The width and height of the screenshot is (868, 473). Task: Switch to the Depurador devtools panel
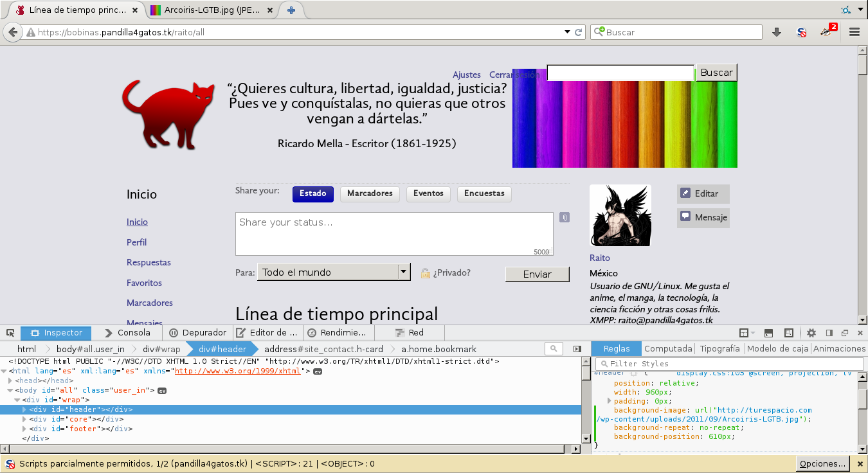tap(198, 333)
